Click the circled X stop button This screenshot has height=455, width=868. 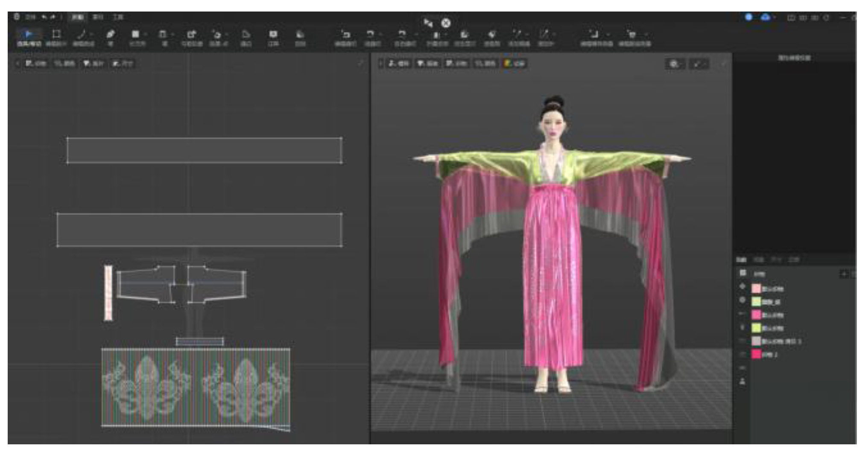tap(446, 23)
